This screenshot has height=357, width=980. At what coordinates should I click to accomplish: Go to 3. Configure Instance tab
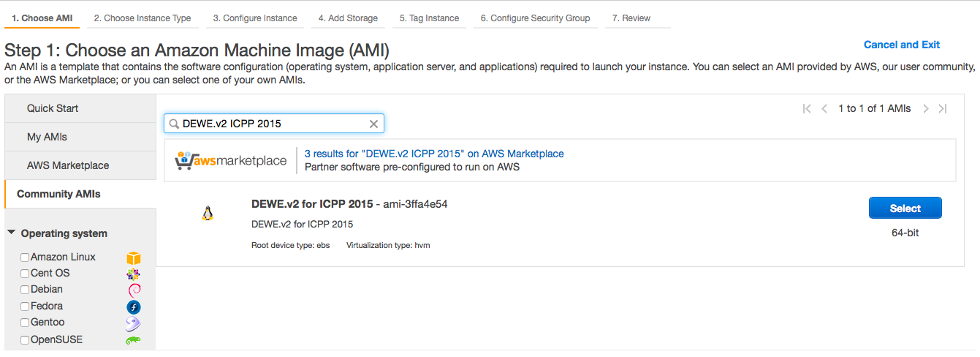click(255, 18)
